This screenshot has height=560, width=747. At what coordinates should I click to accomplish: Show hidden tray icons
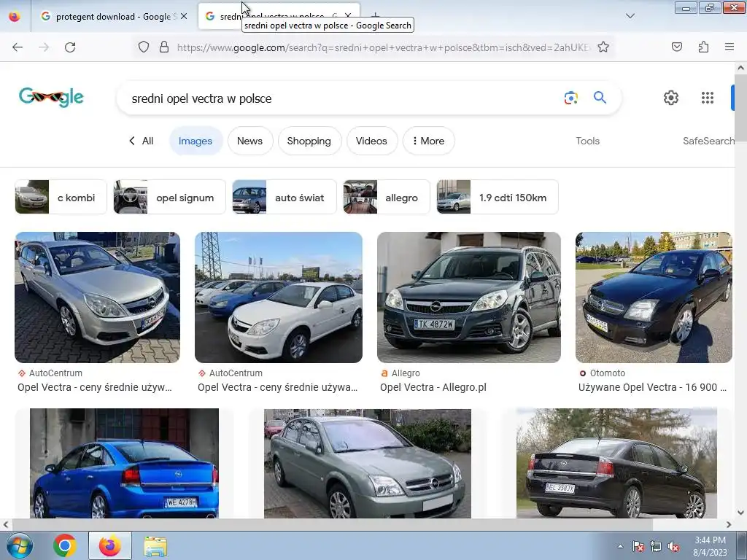pos(620,547)
